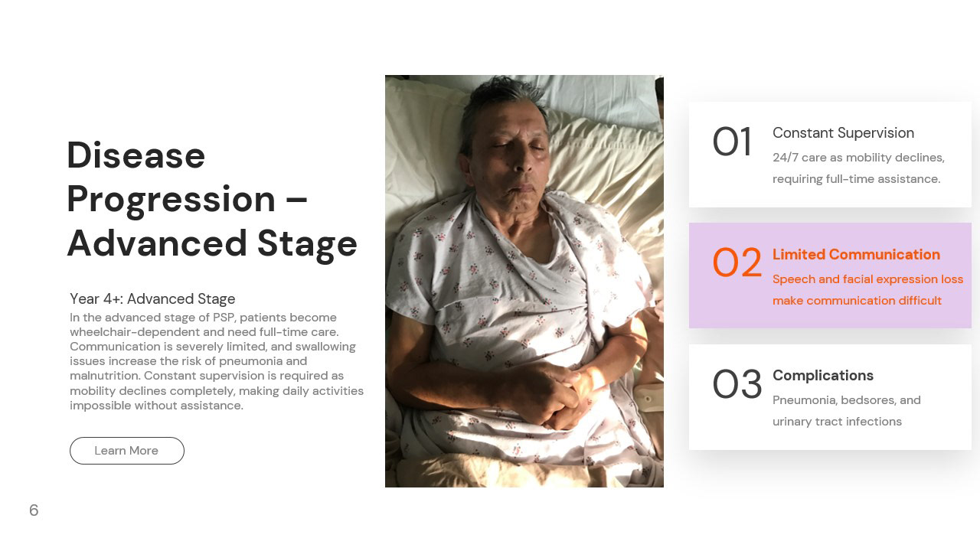Click the slide number 6

34,510
